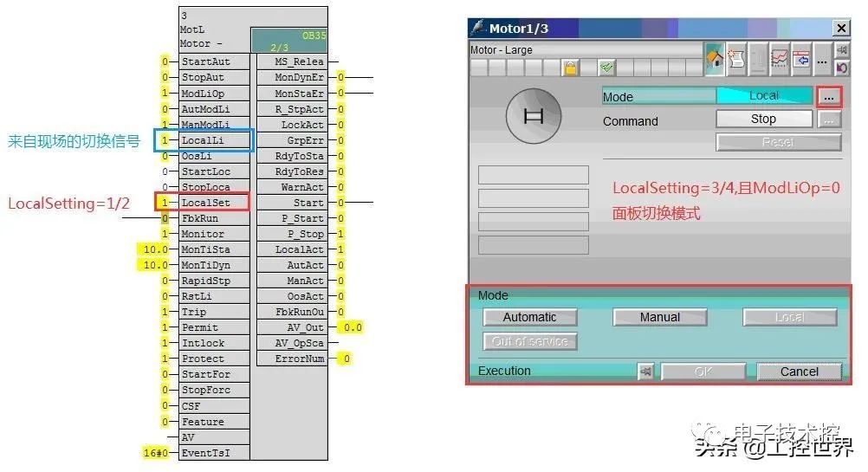
Task: Open the messages view icon
Action: (x=736, y=59)
